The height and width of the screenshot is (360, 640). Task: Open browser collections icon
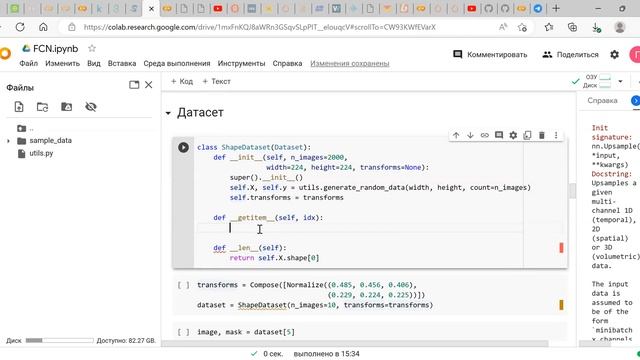click(572, 27)
